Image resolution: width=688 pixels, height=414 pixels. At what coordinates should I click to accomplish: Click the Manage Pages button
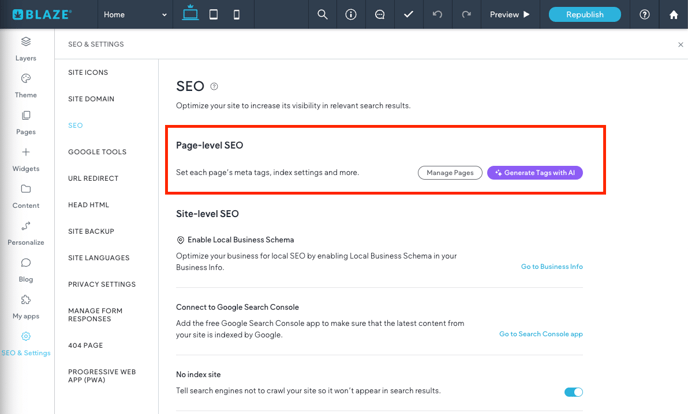[449, 173]
